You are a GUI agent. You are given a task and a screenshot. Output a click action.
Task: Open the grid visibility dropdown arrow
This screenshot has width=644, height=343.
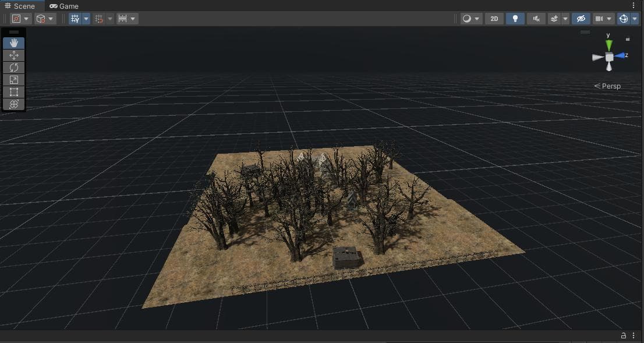[86, 19]
